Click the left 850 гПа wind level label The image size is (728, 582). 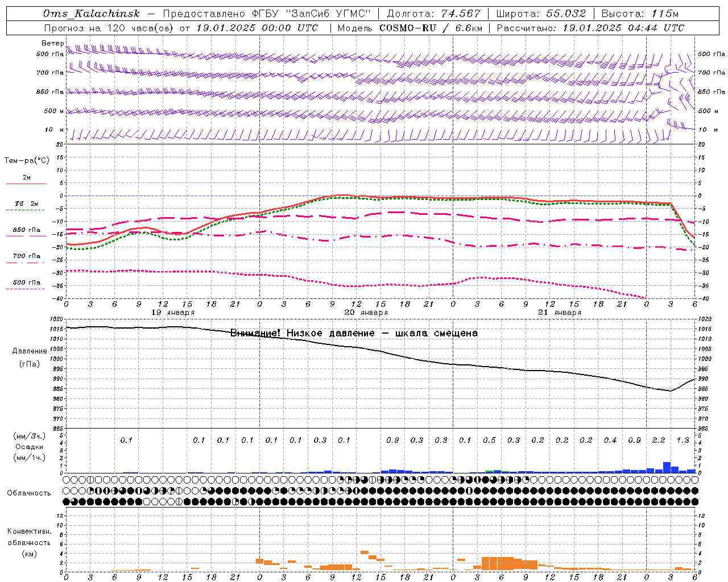point(50,92)
